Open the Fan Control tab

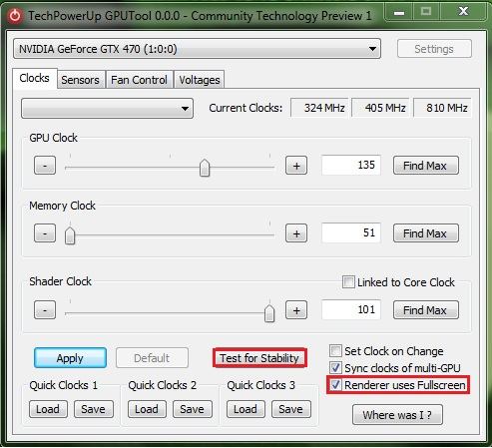click(x=139, y=80)
